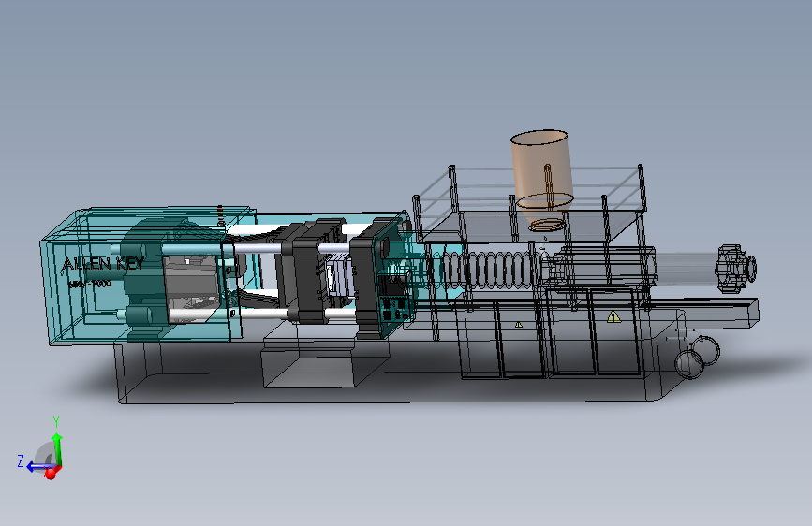Image resolution: width=812 pixels, height=526 pixels.
Task: Click the large yellow warning sign on the cabinet door
Action: (x=613, y=316)
